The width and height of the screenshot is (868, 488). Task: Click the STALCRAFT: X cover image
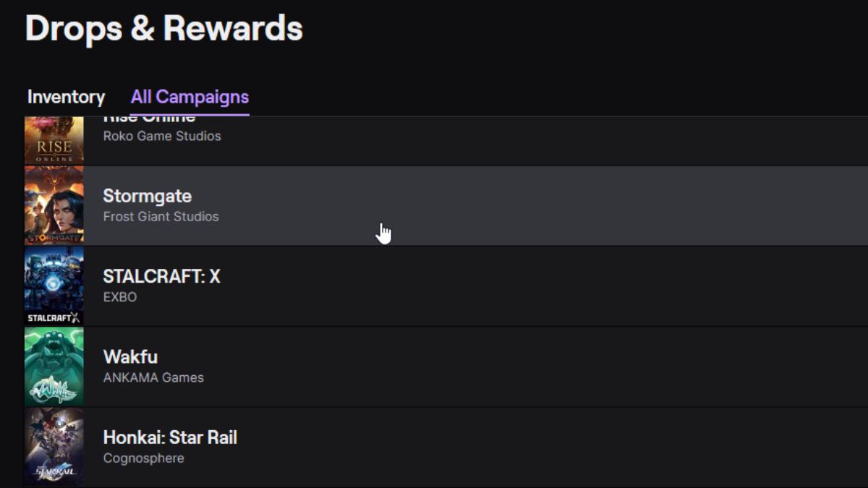54,286
